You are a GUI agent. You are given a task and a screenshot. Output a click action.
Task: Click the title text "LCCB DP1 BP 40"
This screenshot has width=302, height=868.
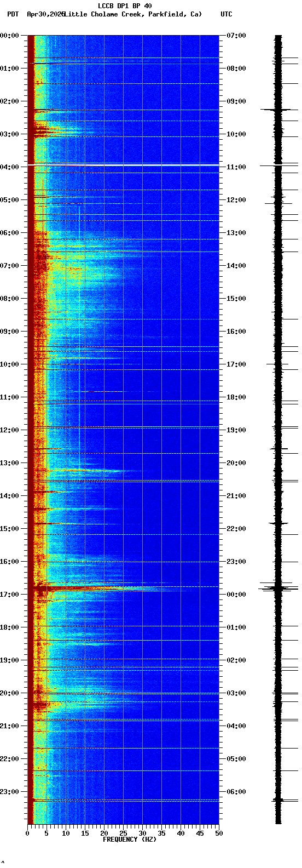pos(125,6)
